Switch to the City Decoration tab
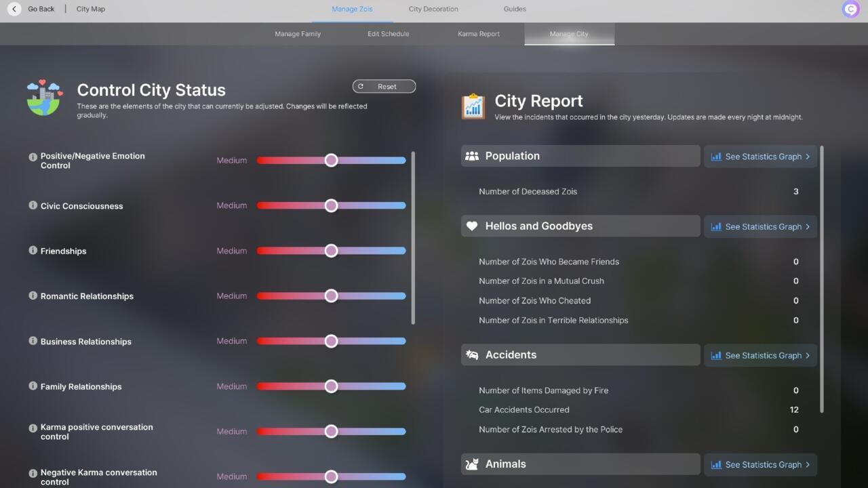Viewport: 868px width, 488px height. [x=433, y=9]
